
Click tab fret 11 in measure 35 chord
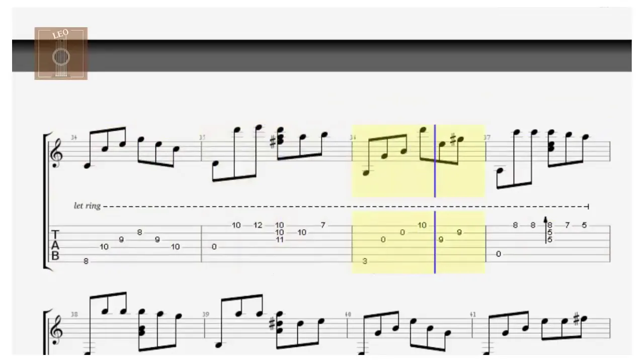[x=279, y=240]
